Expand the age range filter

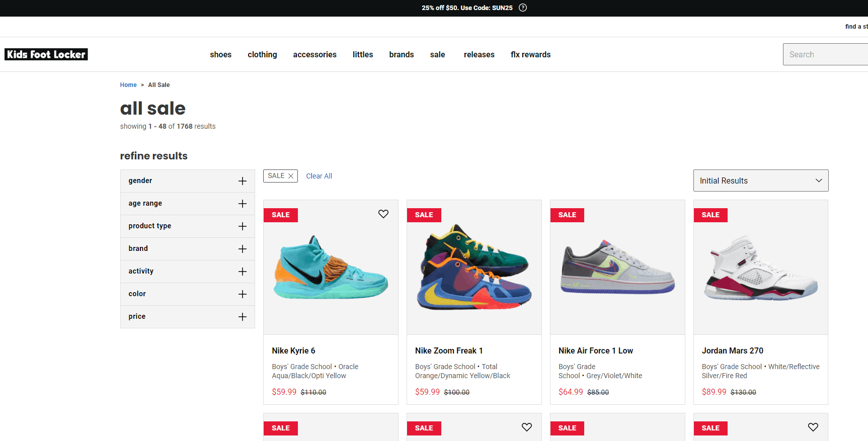[188, 204]
